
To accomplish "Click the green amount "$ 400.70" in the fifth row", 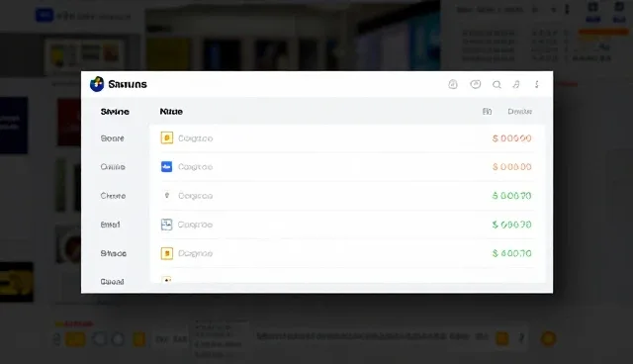I will click(512, 253).
